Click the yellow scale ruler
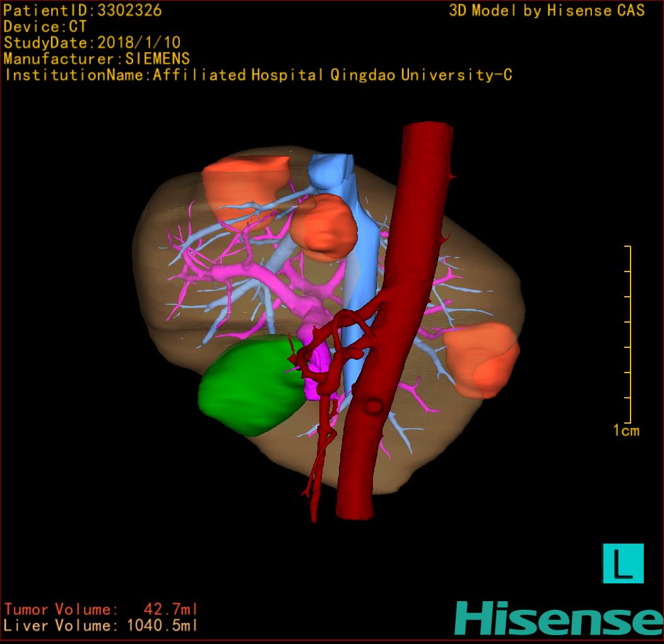 click(x=628, y=334)
